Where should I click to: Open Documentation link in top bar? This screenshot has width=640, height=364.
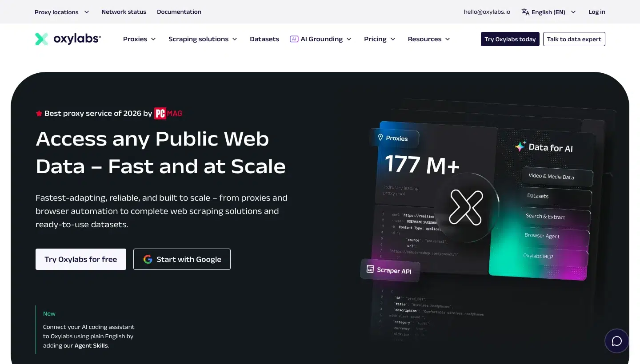click(x=179, y=12)
